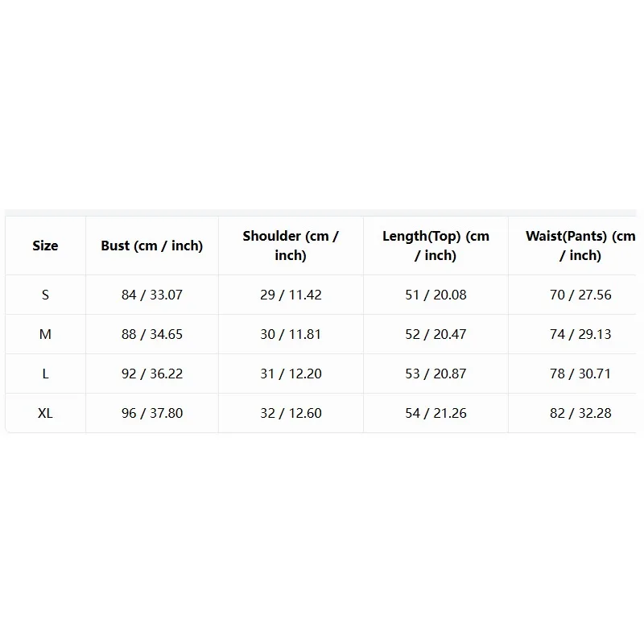This screenshot has width=644, height=644.
Task: Click the Length(Top) column header
Action: [x=436, y=246]
